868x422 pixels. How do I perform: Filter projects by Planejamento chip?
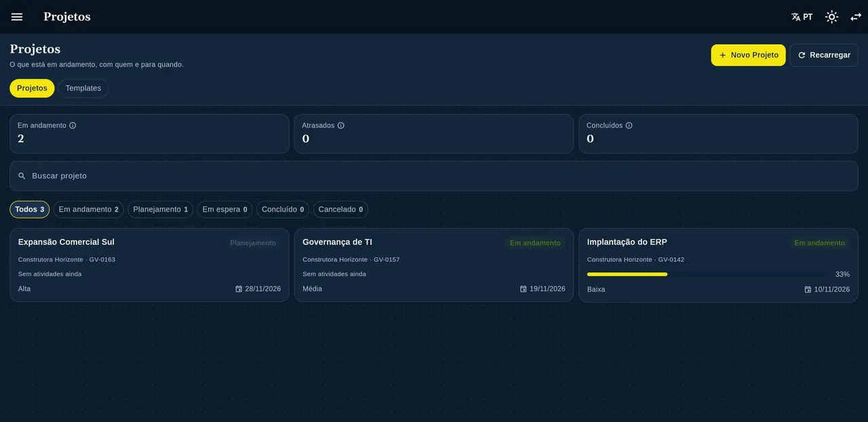coord(161,210)
